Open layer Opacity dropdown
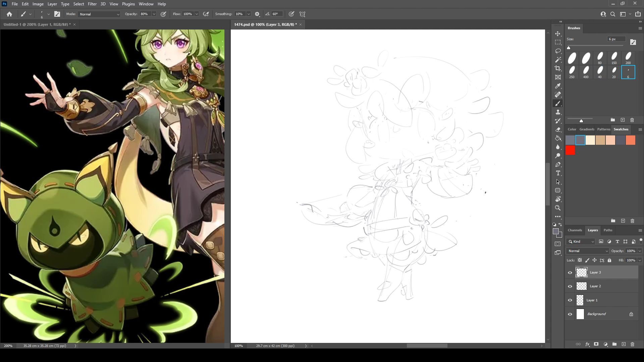 pos(640,251)
